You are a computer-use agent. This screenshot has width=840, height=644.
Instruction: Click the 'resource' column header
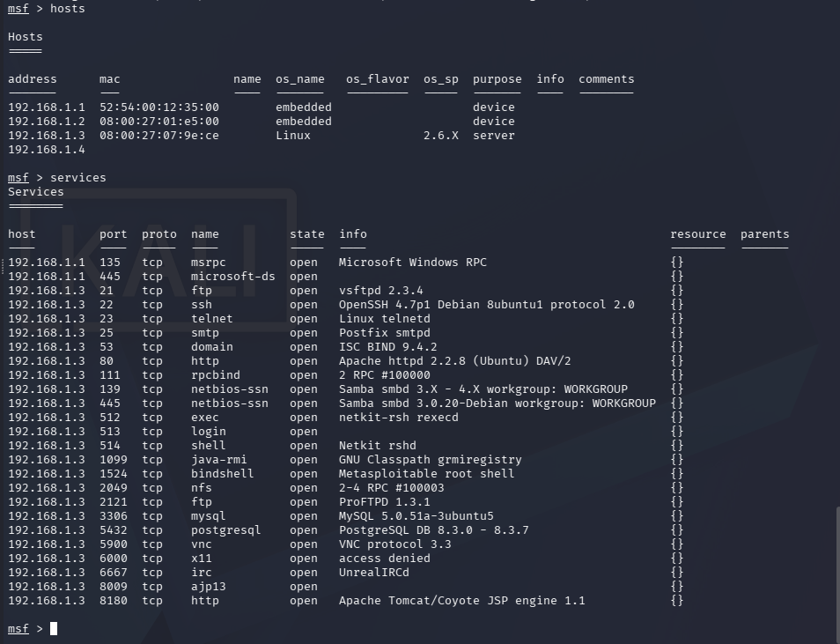(698, 234)
